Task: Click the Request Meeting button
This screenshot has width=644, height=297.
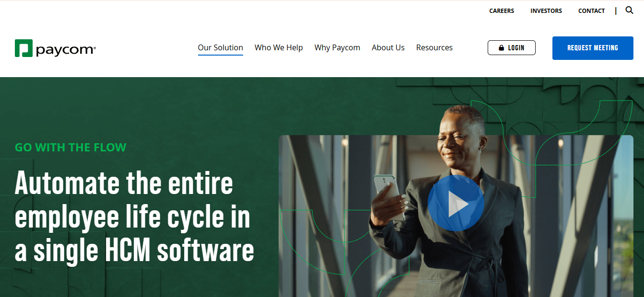Action: coord(593,48)
